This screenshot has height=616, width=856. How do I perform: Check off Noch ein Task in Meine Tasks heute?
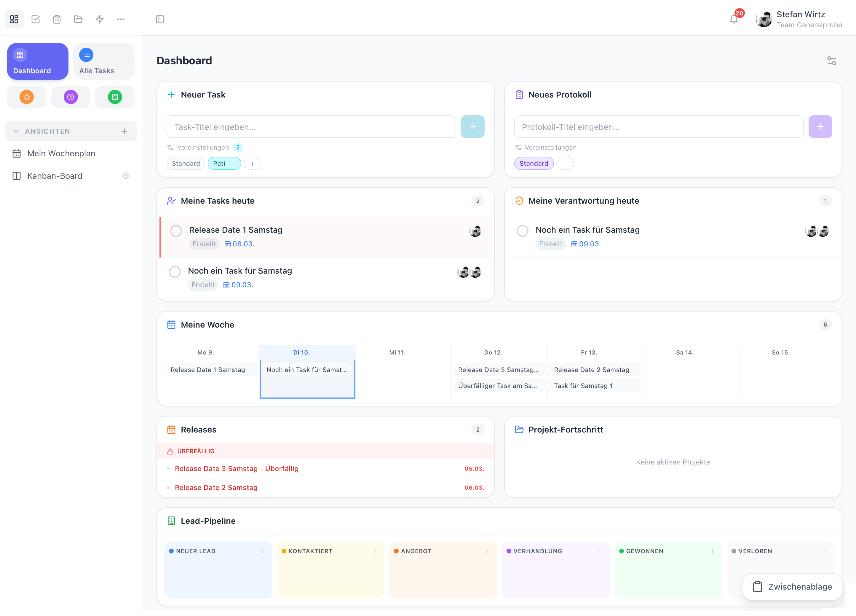(175, 271)
